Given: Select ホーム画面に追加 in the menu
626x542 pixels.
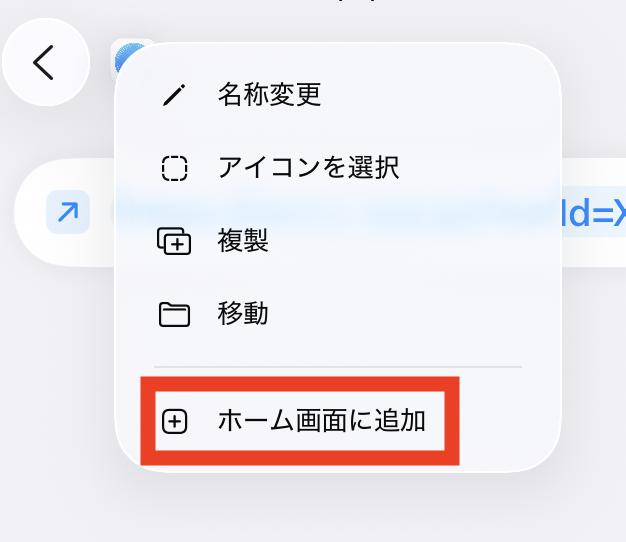Looking at the screenshot, I should pyautogui.click(x=338, y=421).
